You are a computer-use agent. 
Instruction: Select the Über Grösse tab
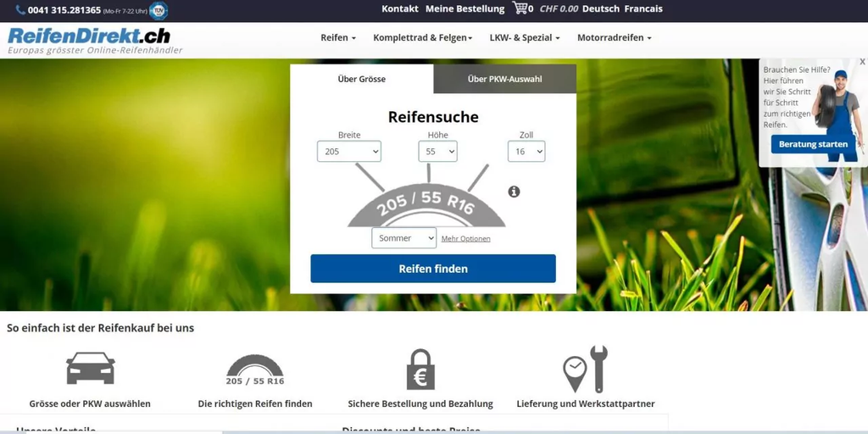click(x=361, y=79)
